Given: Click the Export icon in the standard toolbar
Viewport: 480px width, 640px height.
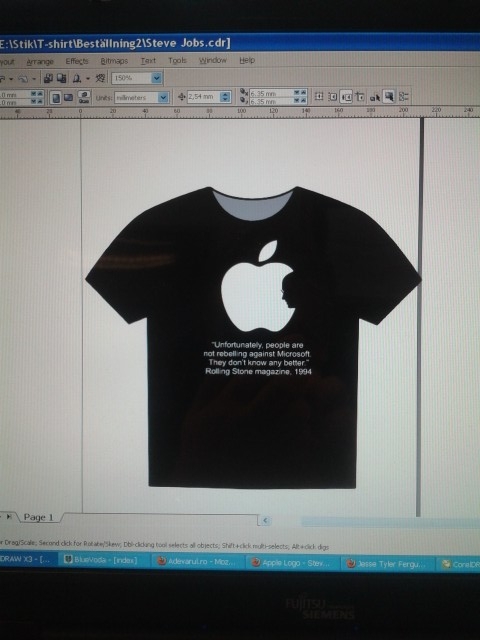Looking at the screenshot, I should [61, 78].
